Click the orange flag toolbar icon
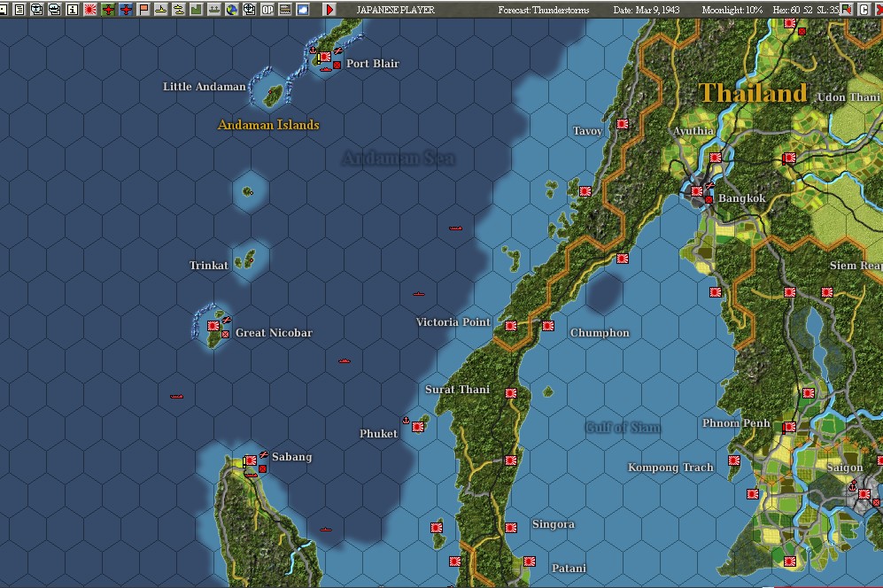 click(143, 10)
